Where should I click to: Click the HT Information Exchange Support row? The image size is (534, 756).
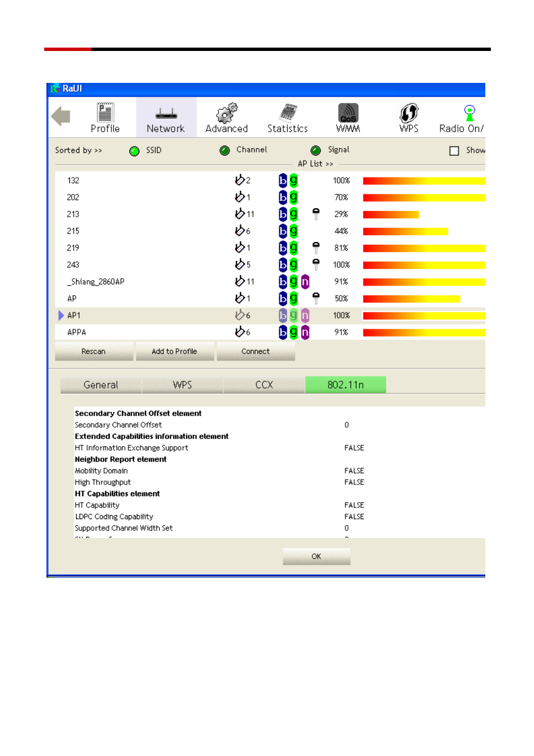point(279,448)
